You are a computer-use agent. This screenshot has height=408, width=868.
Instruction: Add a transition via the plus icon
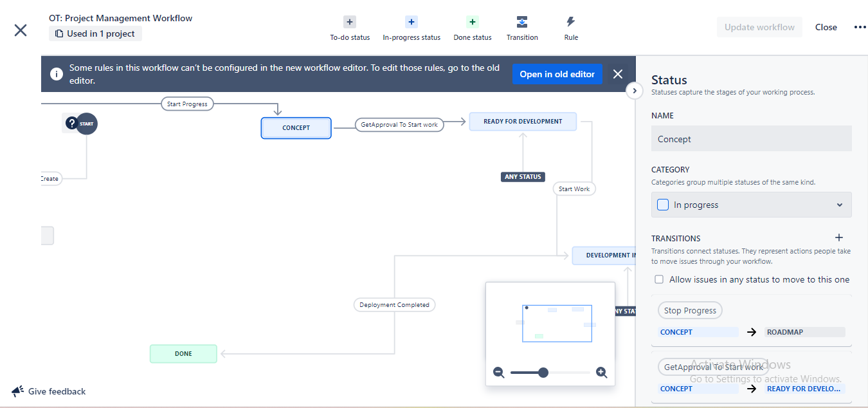(839, 237)
